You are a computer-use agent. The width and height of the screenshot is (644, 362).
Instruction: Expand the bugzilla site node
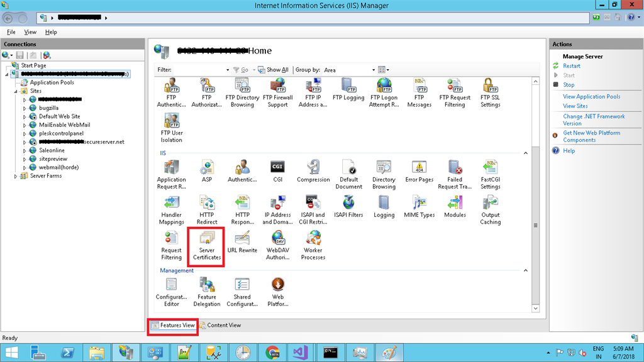25,108
